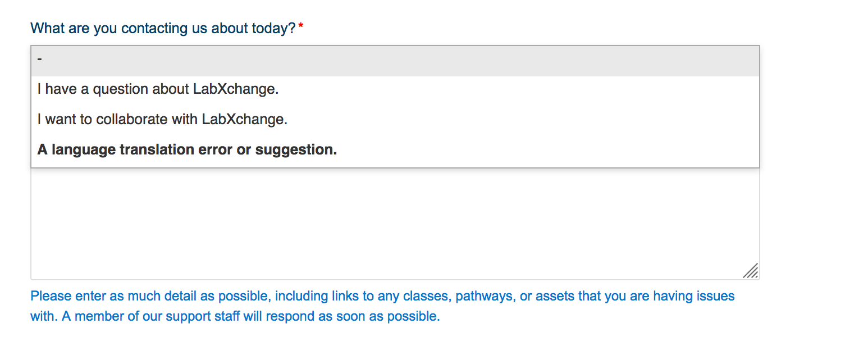868x337 pixels.
Task: Select the blank "-" dropdown option
Action: (x=395, y=60)
